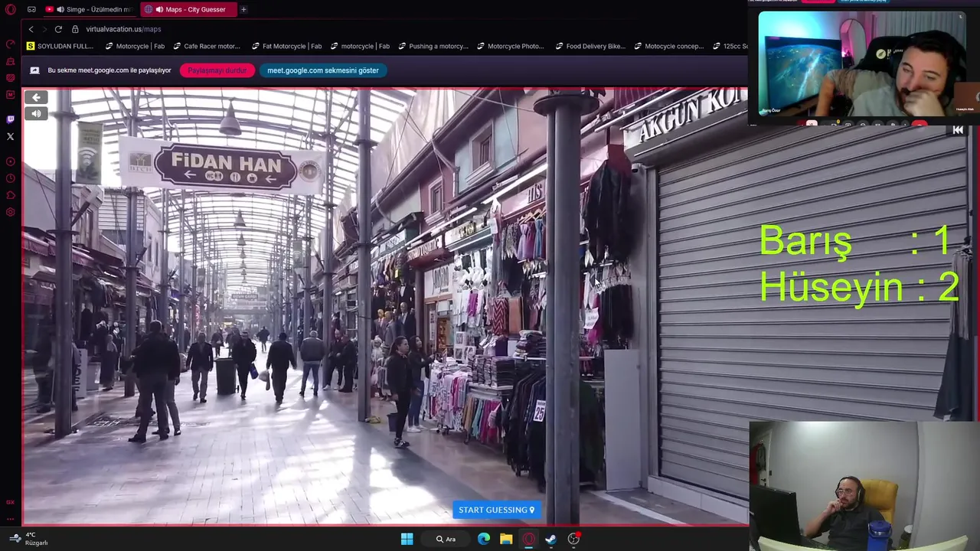This screenshot has height=551, width=980.
Task: Open Settings gear sidebar icon
Action: point(11,212)
